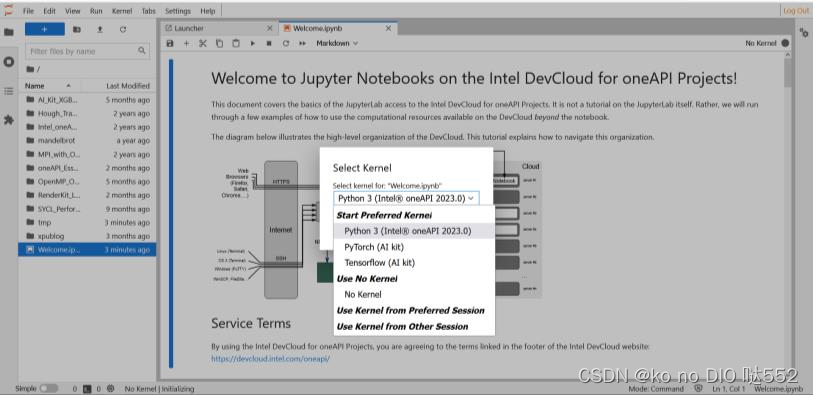Click Ln 1, Col 1 status entry
Screen dimensions: 813x395
tap(729, 388)
